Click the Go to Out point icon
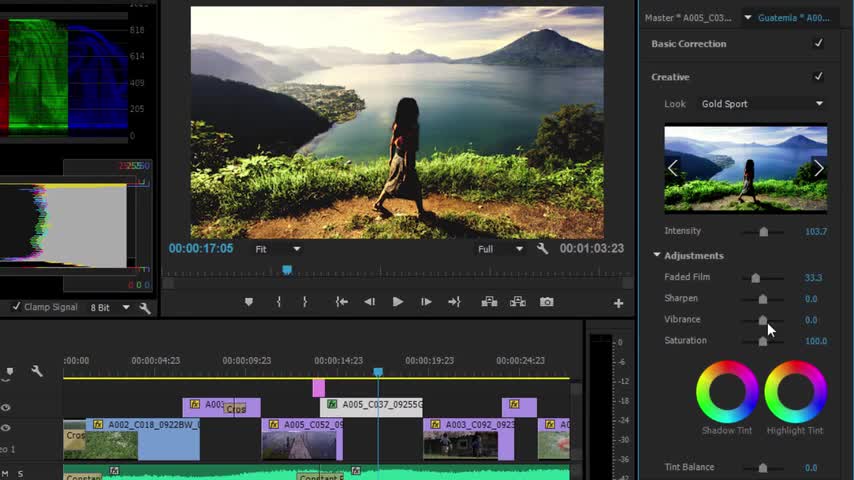This screenshot has height=480, width=854. (x=454, y=302)
